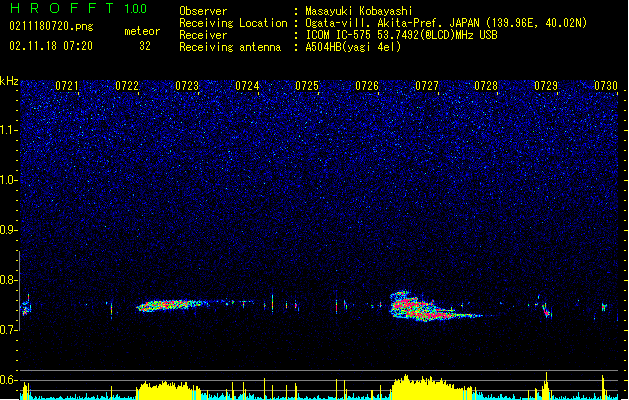The width and height of the screenshot is (629, 400).
Task: Click the 1.0 kHz axis label
Action: pos(9,180)
